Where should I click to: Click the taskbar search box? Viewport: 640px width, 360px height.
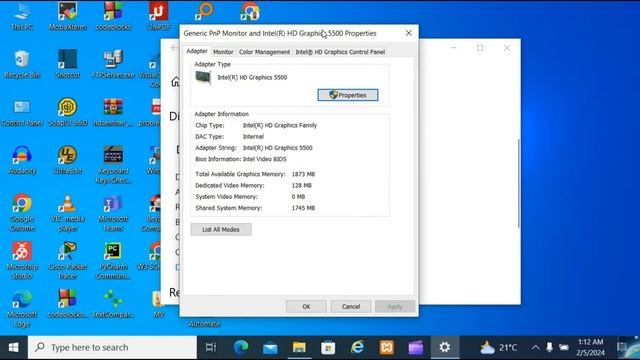point(112,347)
